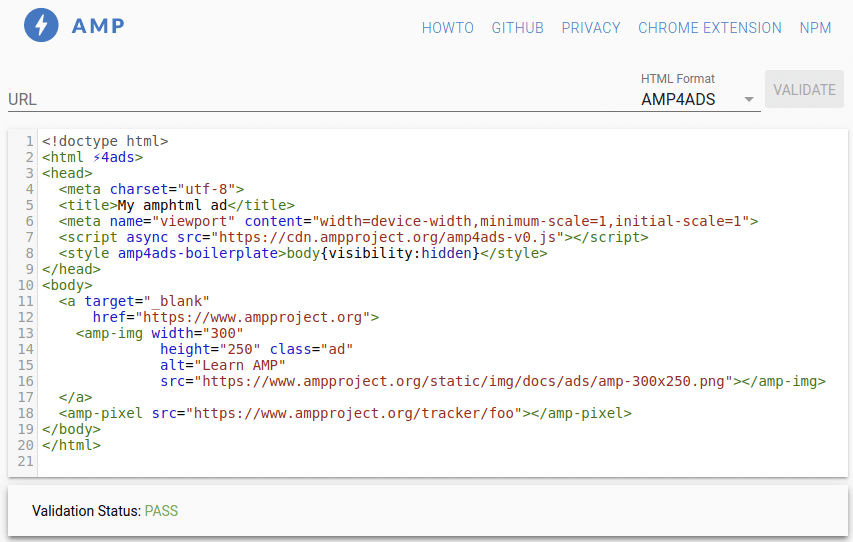Go to the CHROME EXTENSION link
The width and height of the screenshot is (853, 542).
click(710, 28)
